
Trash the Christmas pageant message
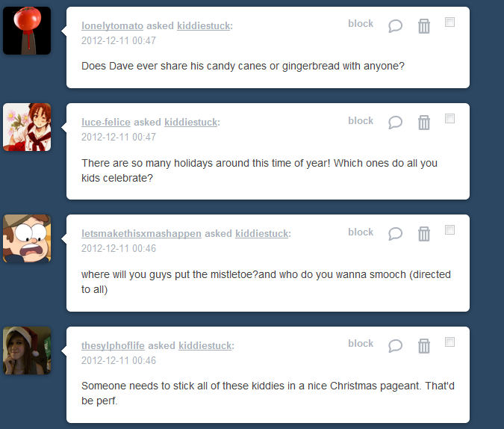[423, 345]
